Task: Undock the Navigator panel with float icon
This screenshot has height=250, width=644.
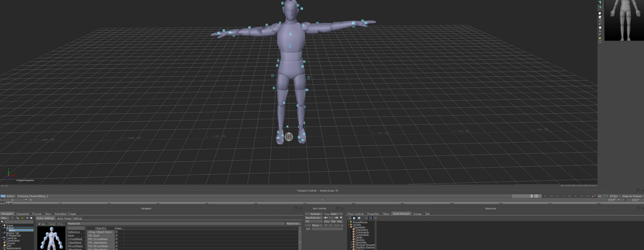Action: point(296,209)
